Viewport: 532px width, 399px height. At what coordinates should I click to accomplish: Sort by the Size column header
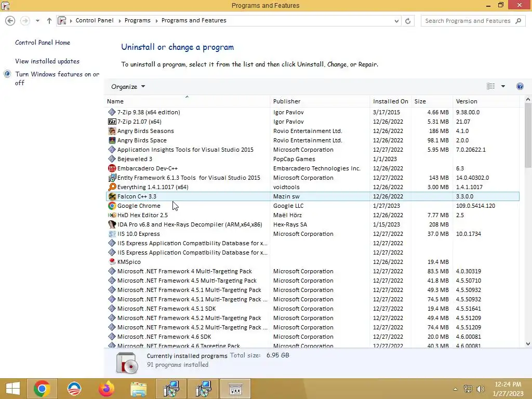coord(432,101)
